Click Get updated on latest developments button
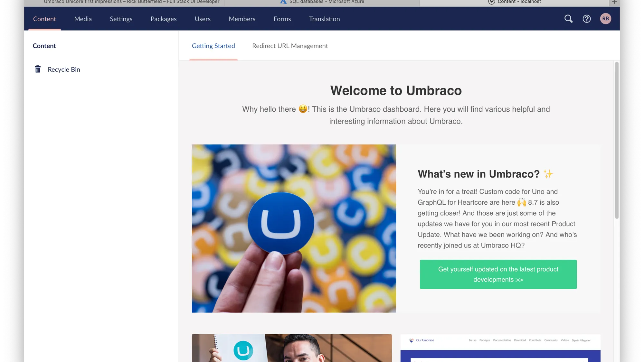The width and height of the screenshot is (644, 362). pyautogui.click(x=498, y=274)
